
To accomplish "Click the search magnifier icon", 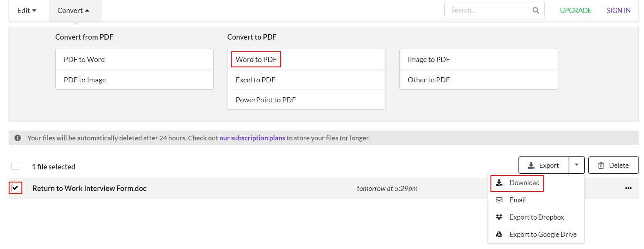I will 535,11.
